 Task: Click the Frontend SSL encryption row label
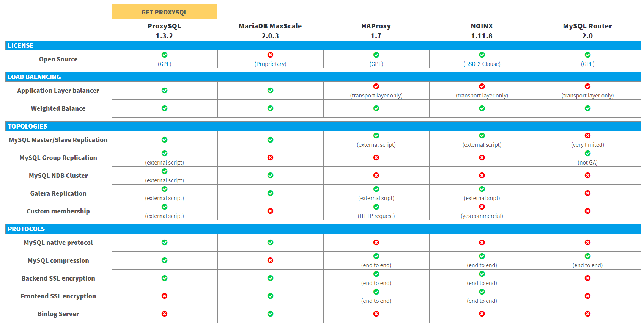pos(58,296)
